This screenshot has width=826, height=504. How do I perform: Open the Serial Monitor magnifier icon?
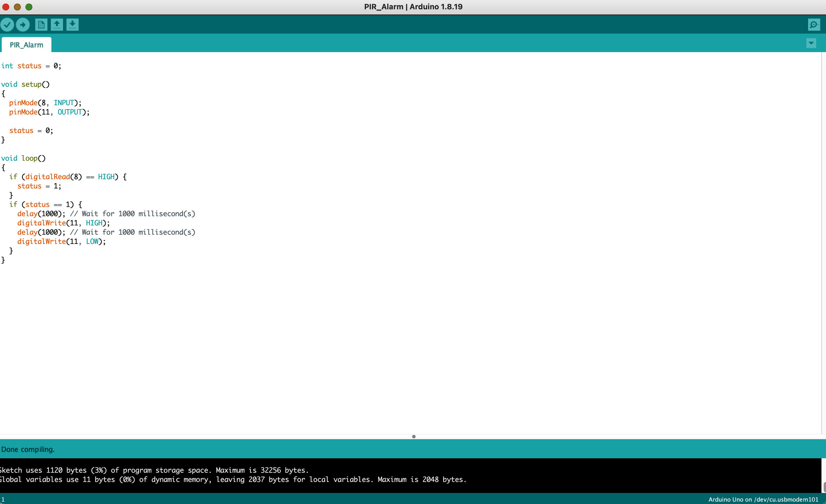814,25
